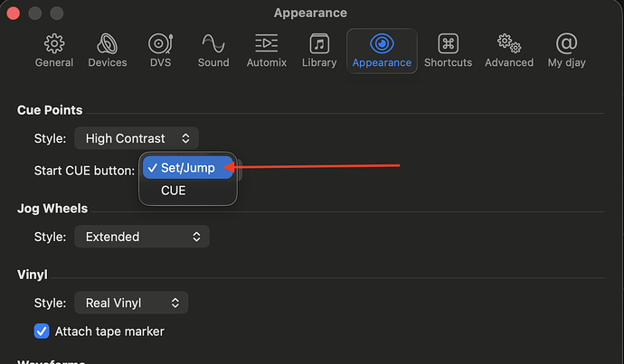Select the DVS turntable icon

click(x=160, y=43)
